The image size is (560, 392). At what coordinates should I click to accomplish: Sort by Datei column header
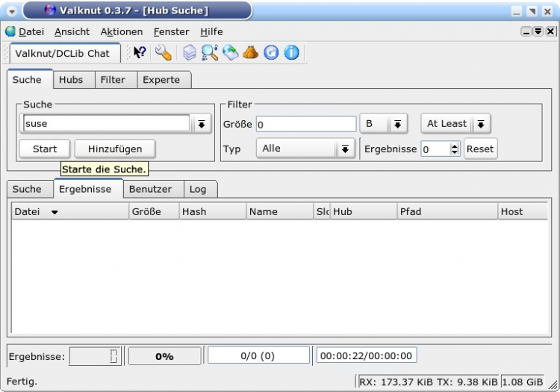click(70, 211)
